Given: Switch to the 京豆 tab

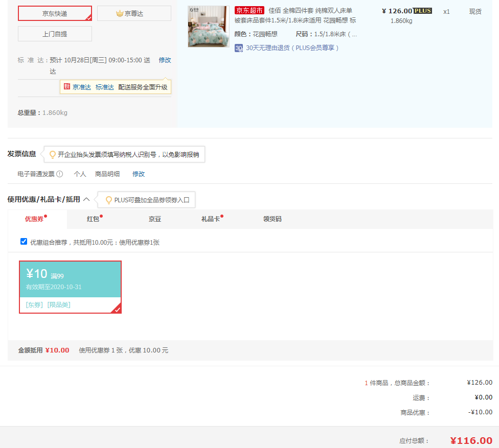Looking at the screenshot, I should pos(155,219).
